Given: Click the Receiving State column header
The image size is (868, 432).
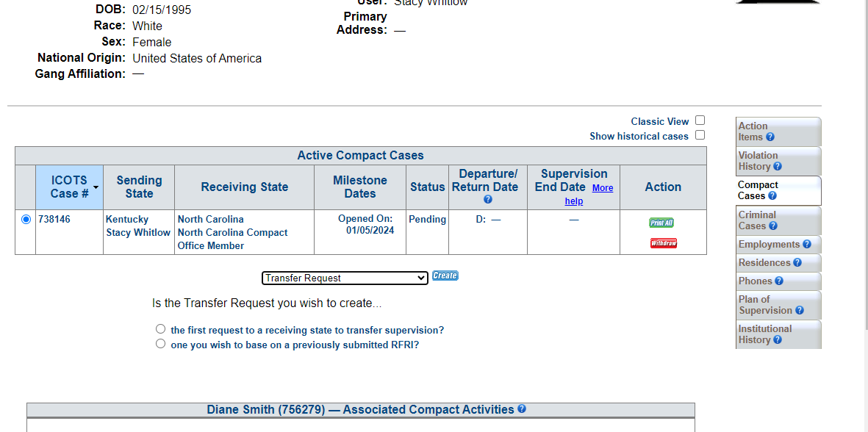Looking at the screenshot, I should point(244,187).
